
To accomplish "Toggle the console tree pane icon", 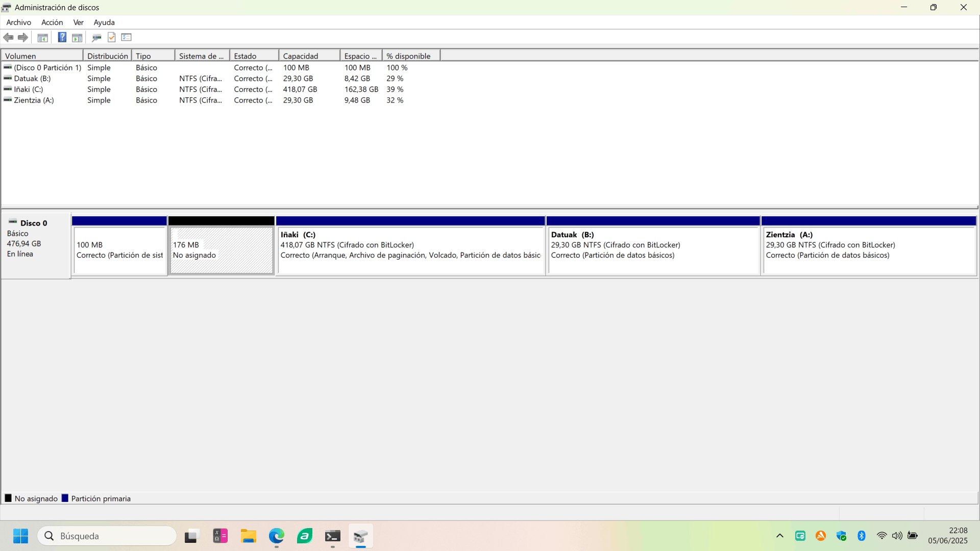I will [43, 37].
